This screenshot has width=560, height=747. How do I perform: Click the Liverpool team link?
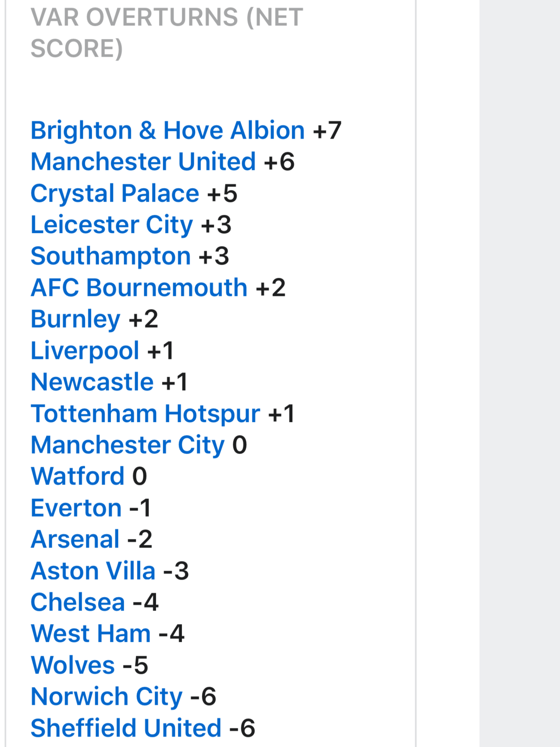point(85,351)
